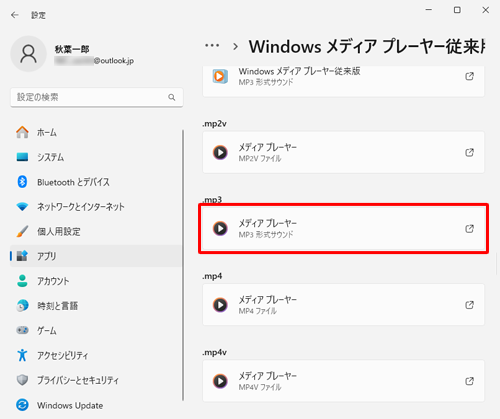Click the .mp4v extension label
Image resolution: width=500 pixels, height=419 pixels.
[x=215, y=352]
